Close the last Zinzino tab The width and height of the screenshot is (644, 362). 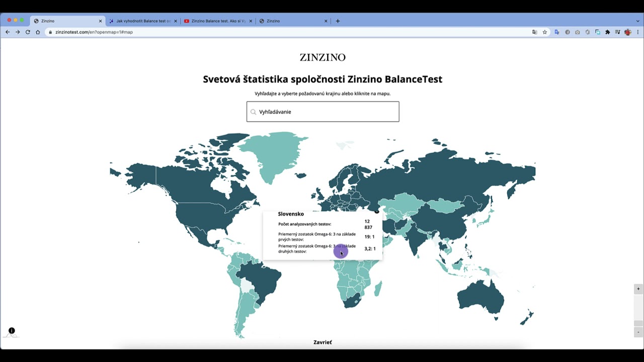[326, 21]
